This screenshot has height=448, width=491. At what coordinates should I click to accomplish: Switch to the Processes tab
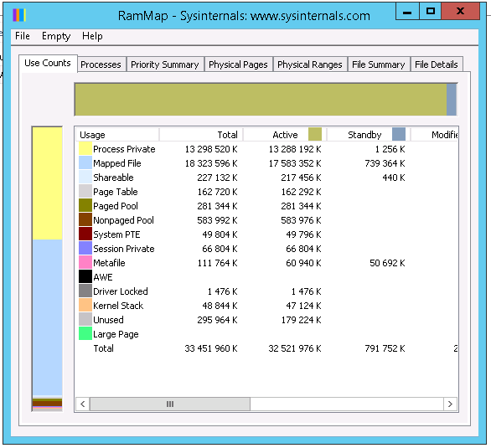click(101, 64)
